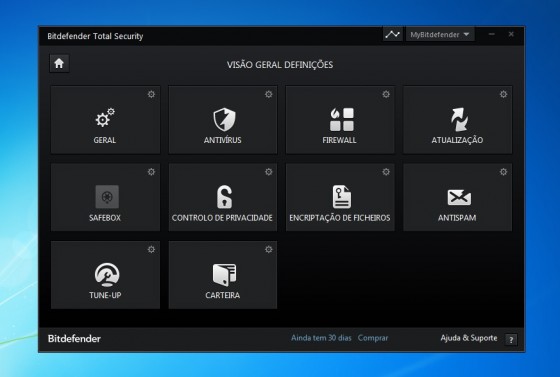The height and width of the screenshot is (377, 560).
Task: Click the ENCRIPTAÇÃO DE FICHEIROS label
Action: point(340,217)
